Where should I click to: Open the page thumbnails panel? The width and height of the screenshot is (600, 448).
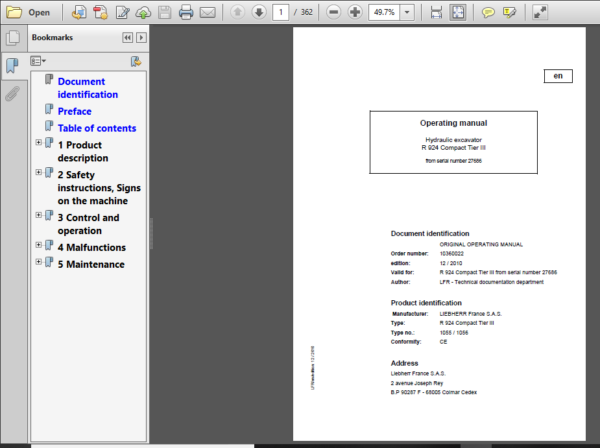[13, 37]
